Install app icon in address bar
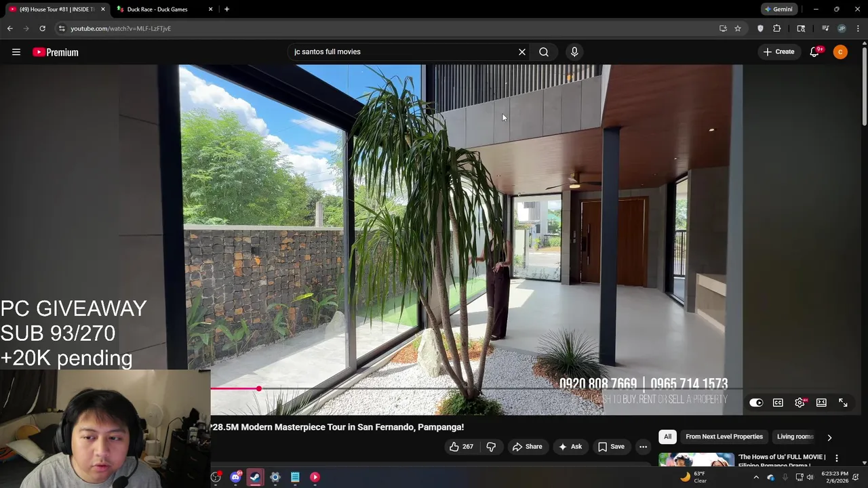 [x=723, y=28]
